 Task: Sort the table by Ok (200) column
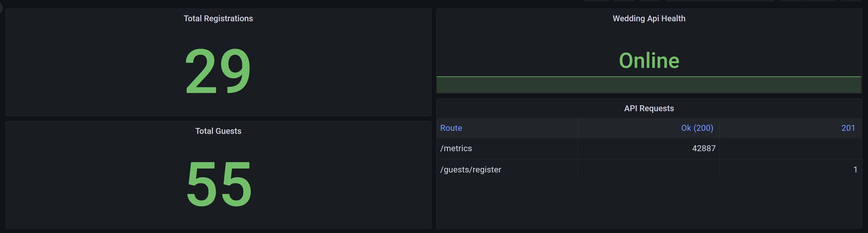tap(697, 128)
